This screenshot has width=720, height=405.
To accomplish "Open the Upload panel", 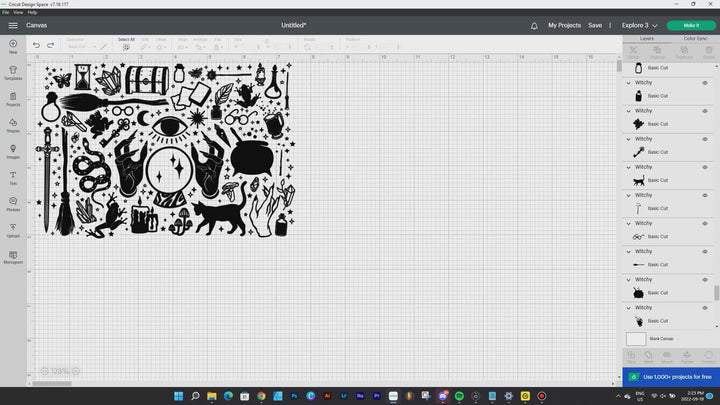I will pos(13,229).
